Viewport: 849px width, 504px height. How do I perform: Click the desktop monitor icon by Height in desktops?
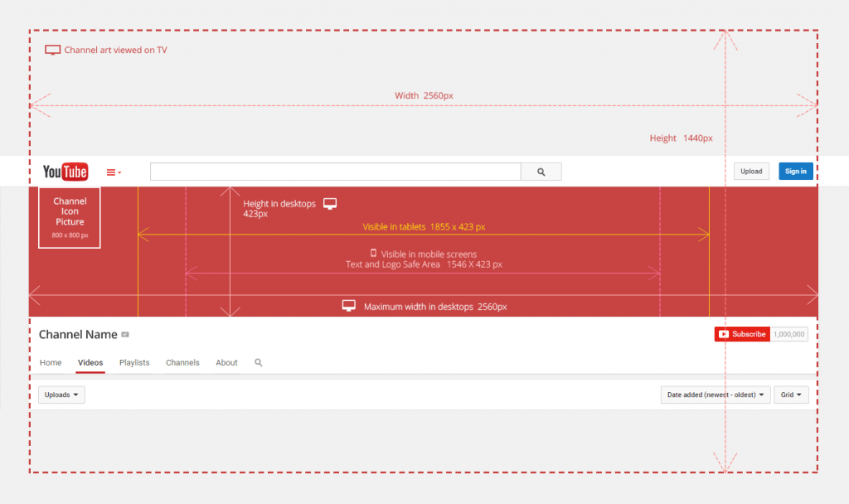pos(330,204)
